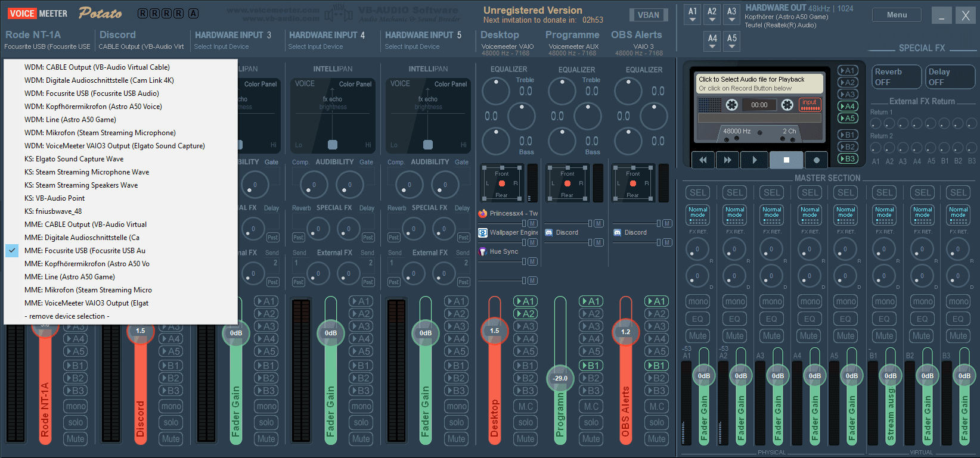Image resolution: width=980 pixels, height=458 pixels.
Task: Choose KS: VB-Audio Point device
Action: pos(120,198)
